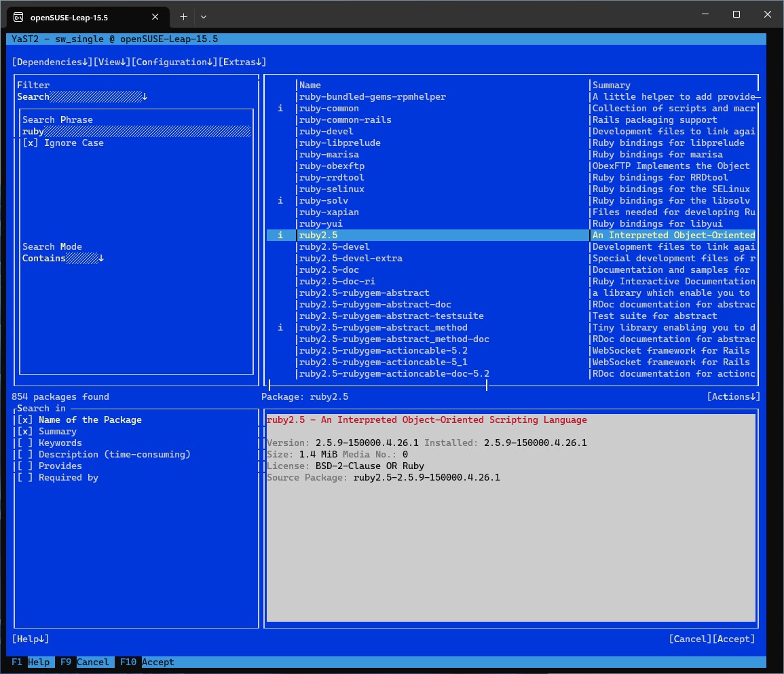Select the ruby2.5-rubygem-actioncable-5_1 package
The height and width of the screenshot is (674, 784).
pos(512,362)
